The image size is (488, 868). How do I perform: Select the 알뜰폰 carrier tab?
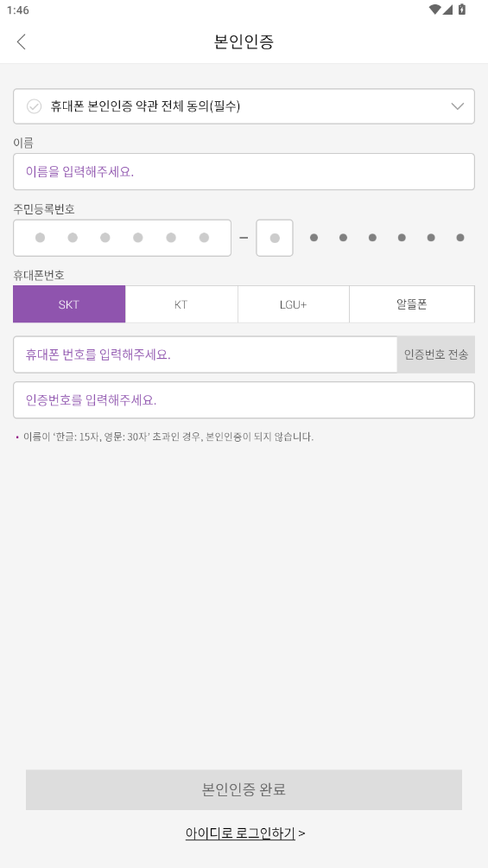412,304
